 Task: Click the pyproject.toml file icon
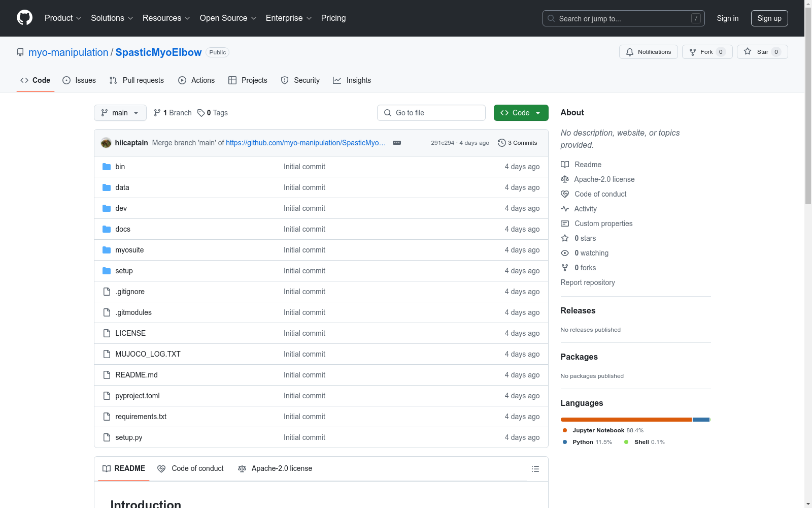tap(107, 396)
